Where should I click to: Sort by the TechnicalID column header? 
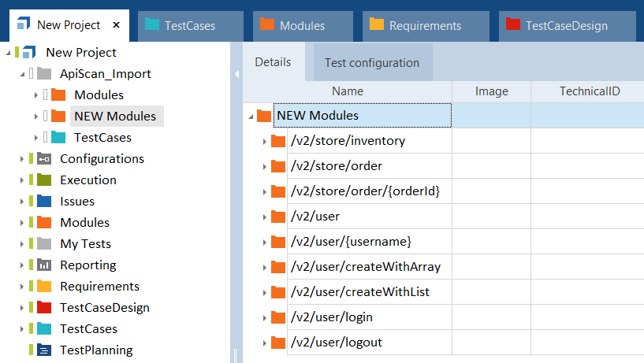click(589, 91)
